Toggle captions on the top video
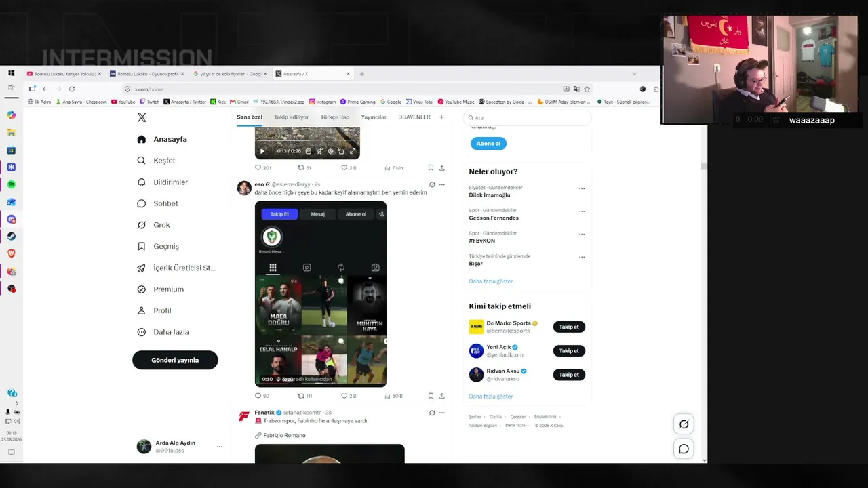 point(309,151)
